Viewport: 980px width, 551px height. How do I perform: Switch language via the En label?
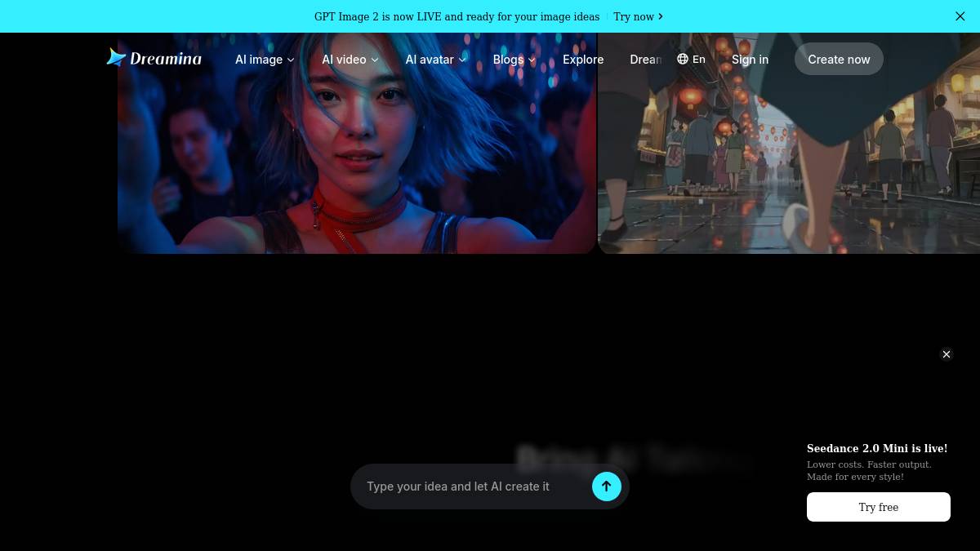tap(699, 59)
